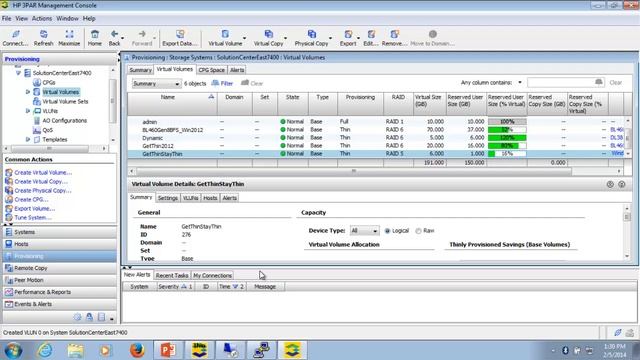The image size is (640, 360).
Task: Click the 80% usage bar for GetThin2012
Action: [x=507, y=146]
